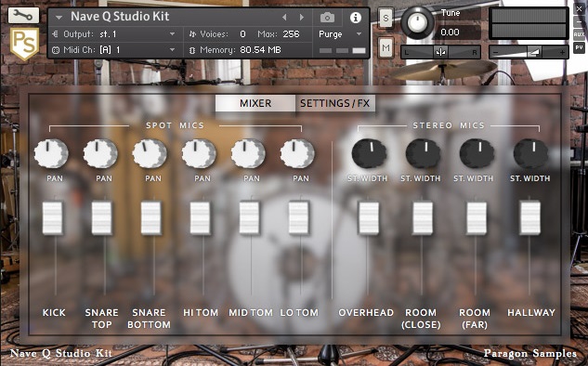Click the output routing icon beside Output

55,34
